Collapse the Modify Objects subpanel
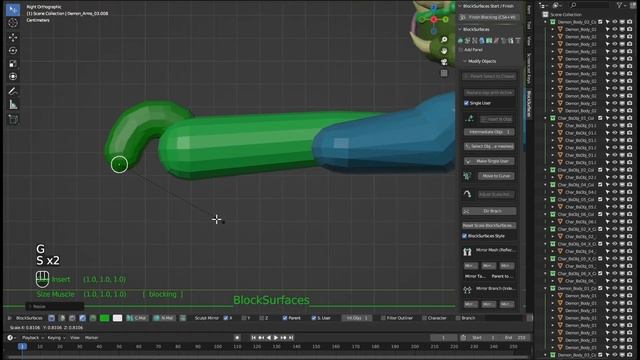The height and width of the screenshot is (360, 640). [465, 61]
